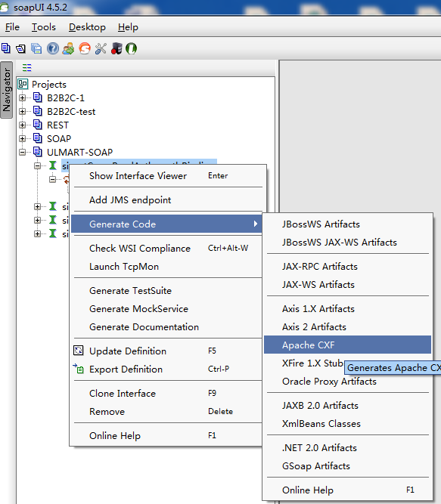Viewport: 441px width, 504px height.
Task: Click the highlighted interface's green icon
Action: tap(53, 165)
